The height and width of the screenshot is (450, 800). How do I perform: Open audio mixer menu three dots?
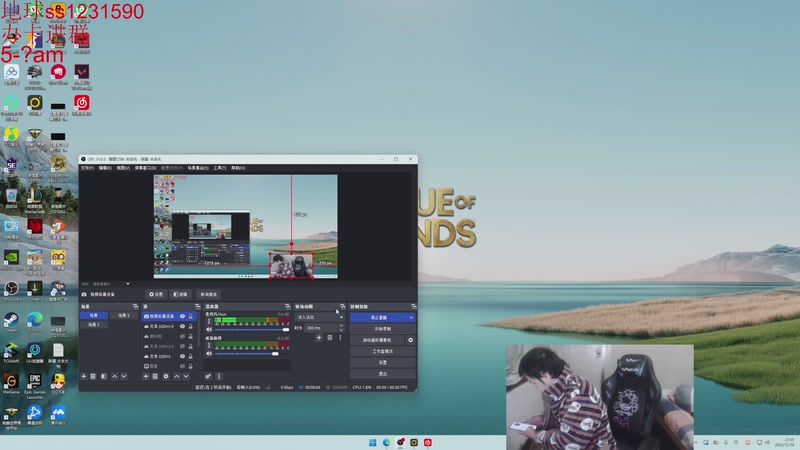219,377
